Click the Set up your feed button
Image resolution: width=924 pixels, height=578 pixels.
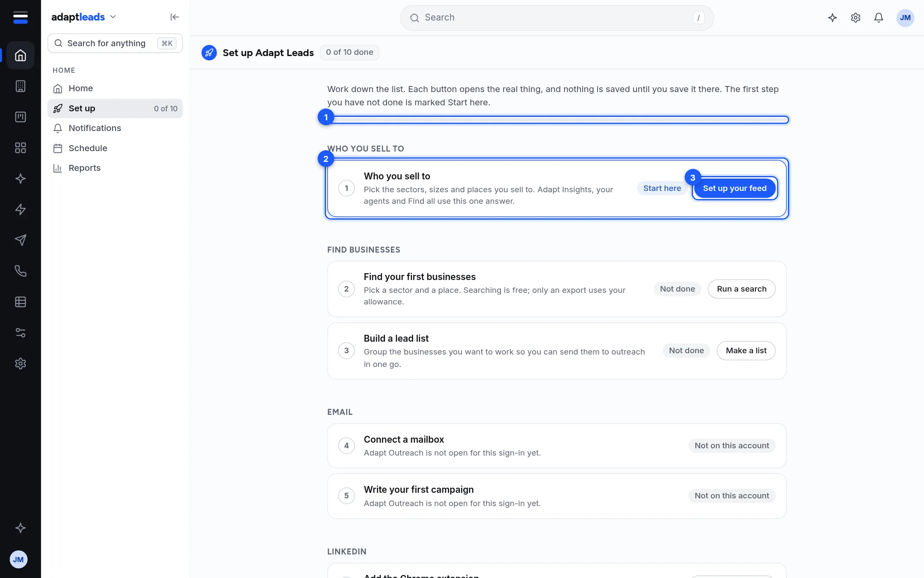734,188
